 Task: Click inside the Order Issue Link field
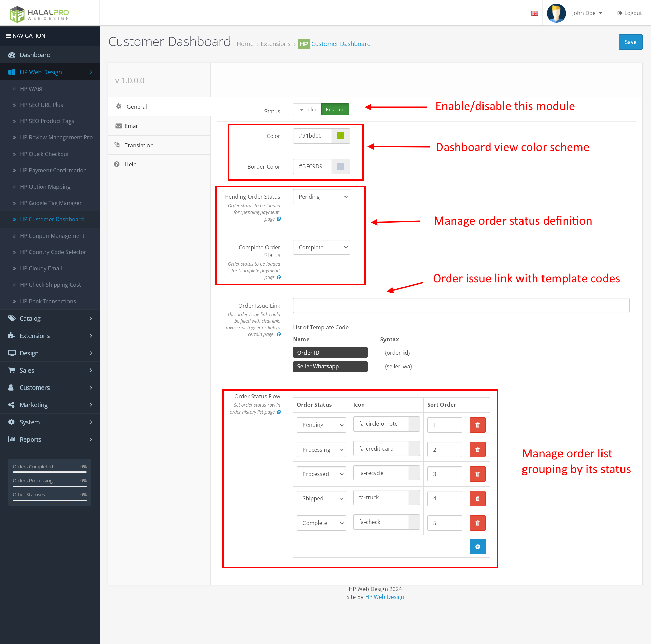click(x=460, y=305)
